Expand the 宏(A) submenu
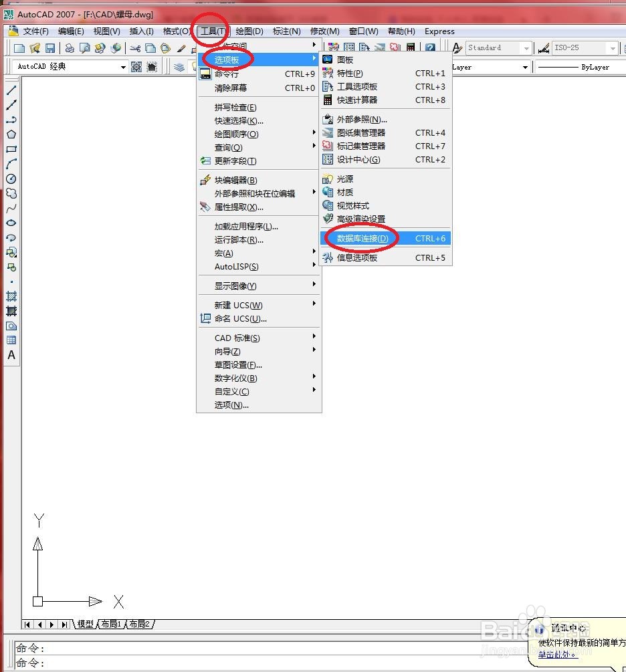626x672 pixels. pyautogui.click(x=259, y=253)
